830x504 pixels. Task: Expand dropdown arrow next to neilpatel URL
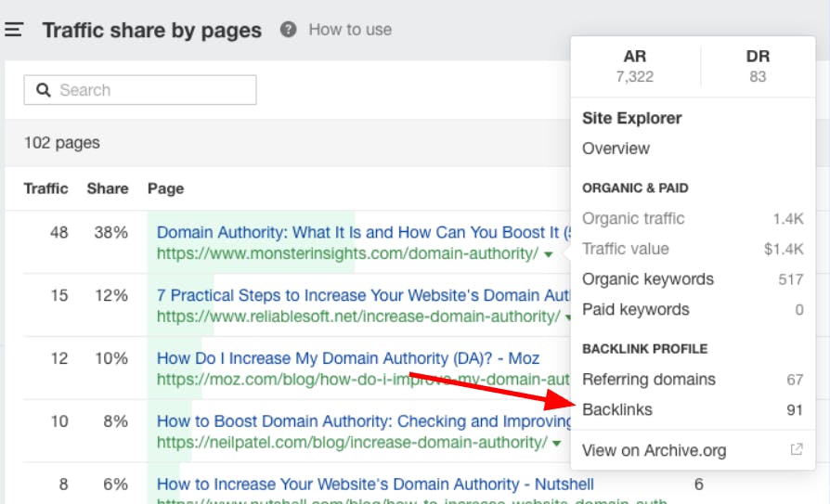tap(556, 444)
